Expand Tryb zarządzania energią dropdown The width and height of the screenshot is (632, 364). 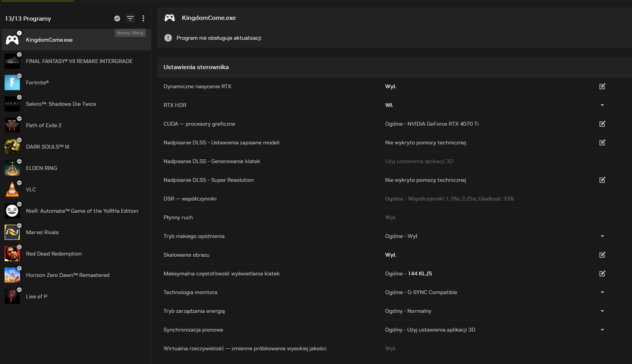pos(602,311)
